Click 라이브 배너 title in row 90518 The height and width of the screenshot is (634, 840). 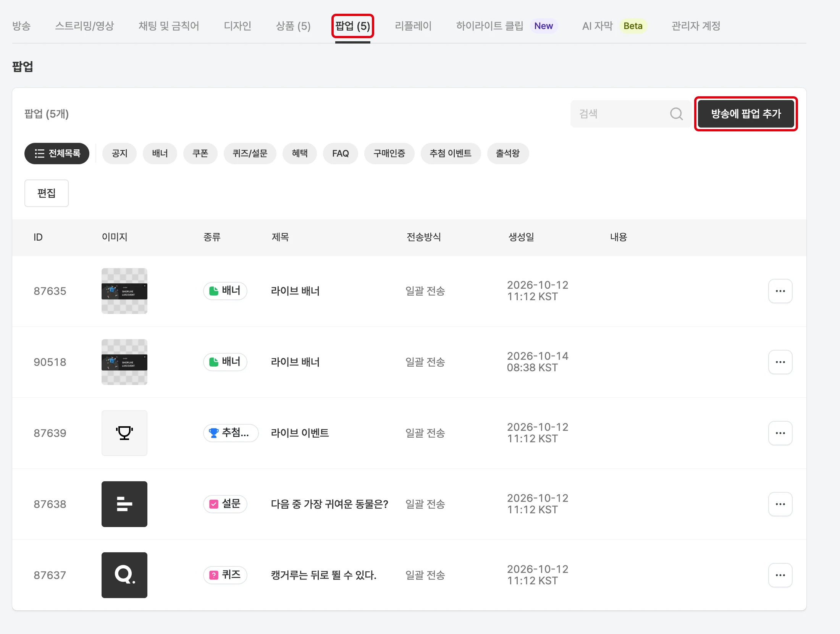(x=295, y=362)
